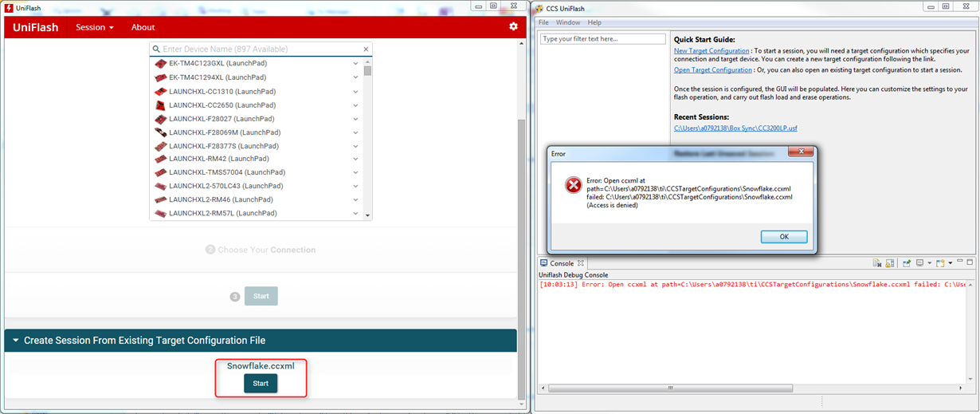This screenshot has height=414, width=980.
Task: Expand EK-TM4C1294XL row chevron
Action: 355,77
